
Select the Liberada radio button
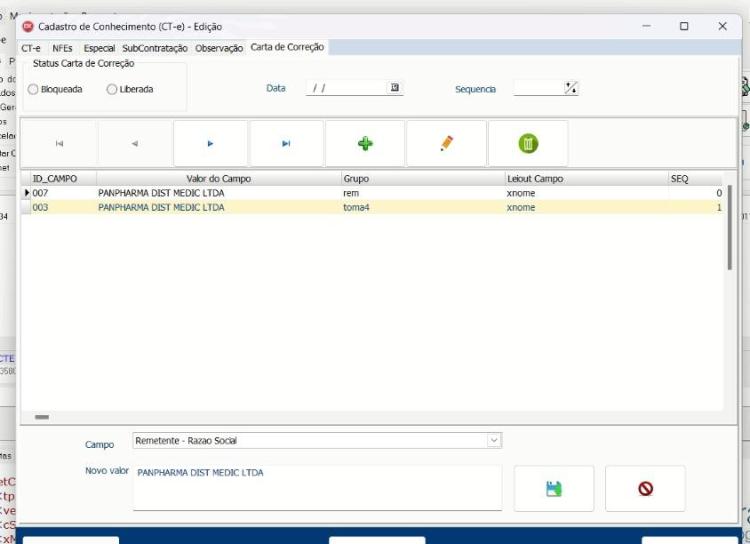pos(111,89)
